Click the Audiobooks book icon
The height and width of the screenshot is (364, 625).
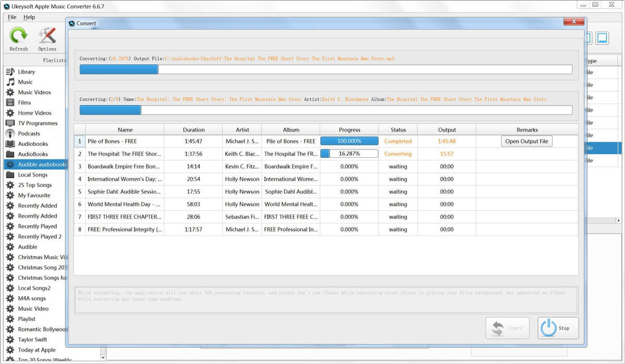[10, 144]
